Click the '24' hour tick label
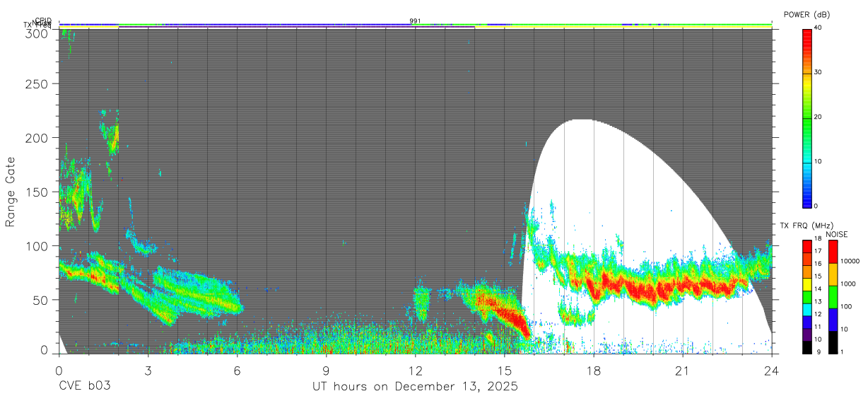868x401 pixels. 771,370
